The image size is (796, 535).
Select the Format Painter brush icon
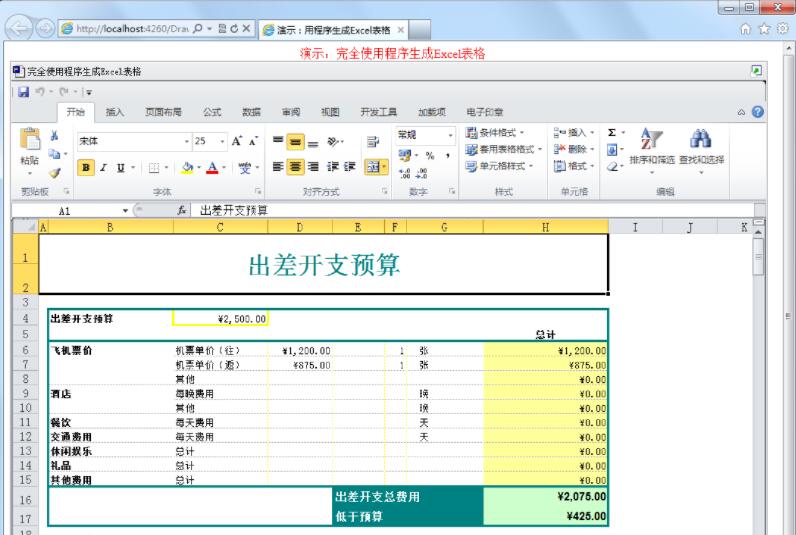coord(54,172)
